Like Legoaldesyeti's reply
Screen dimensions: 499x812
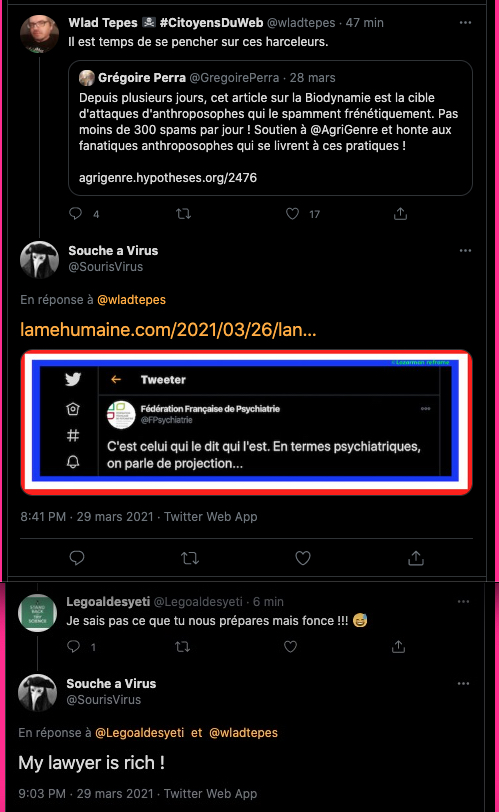290,646
